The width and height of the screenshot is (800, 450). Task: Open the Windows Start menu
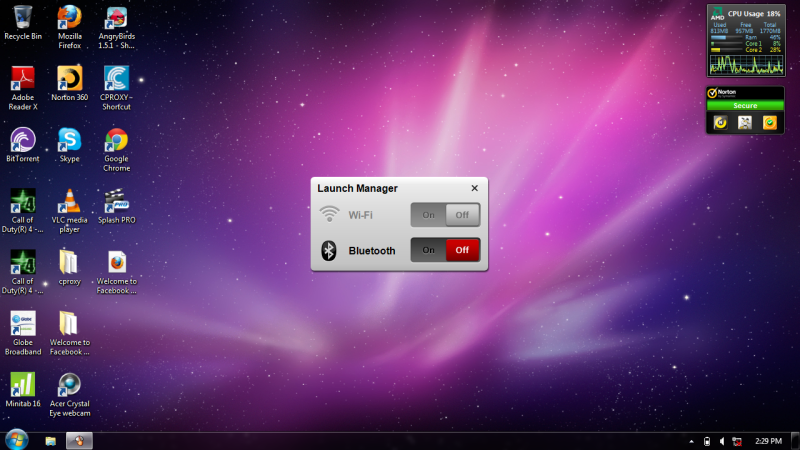tap(16, 440)
